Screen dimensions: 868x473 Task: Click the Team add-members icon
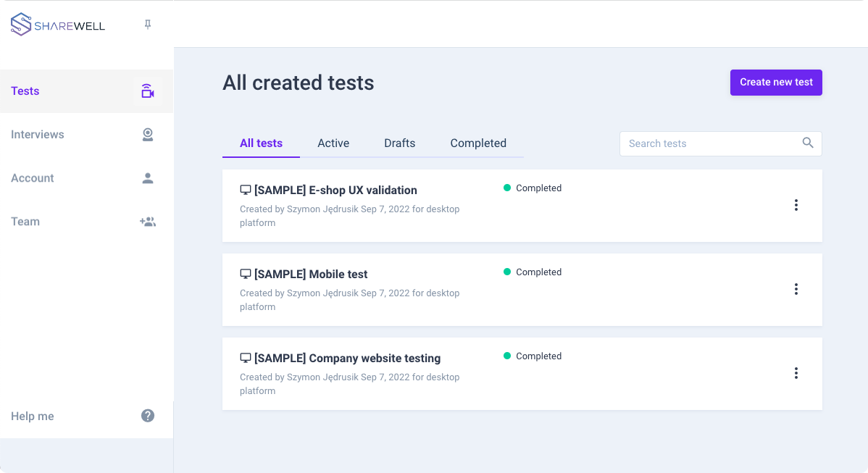(148, 222)
